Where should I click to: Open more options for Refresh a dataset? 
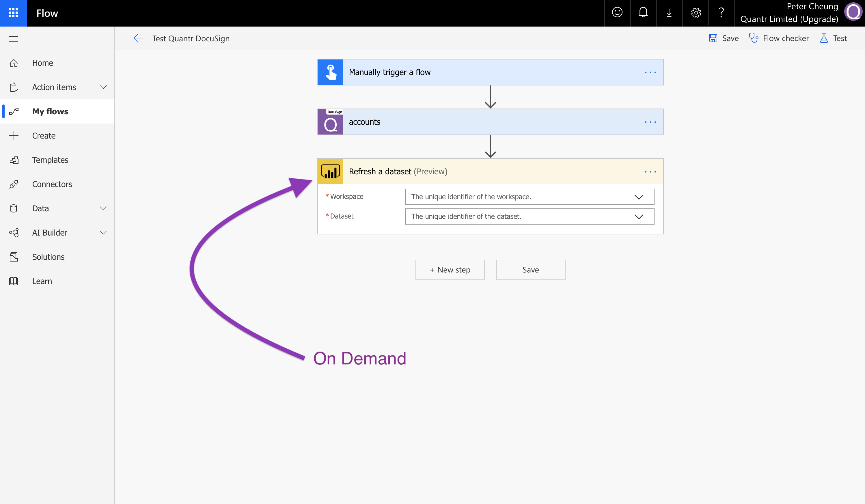pyautogui.click(x=650, y=171)
